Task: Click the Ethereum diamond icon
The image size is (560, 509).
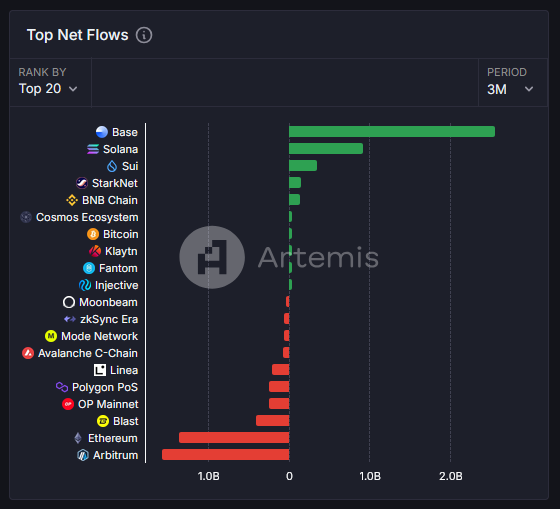Action: coord(78,438)
